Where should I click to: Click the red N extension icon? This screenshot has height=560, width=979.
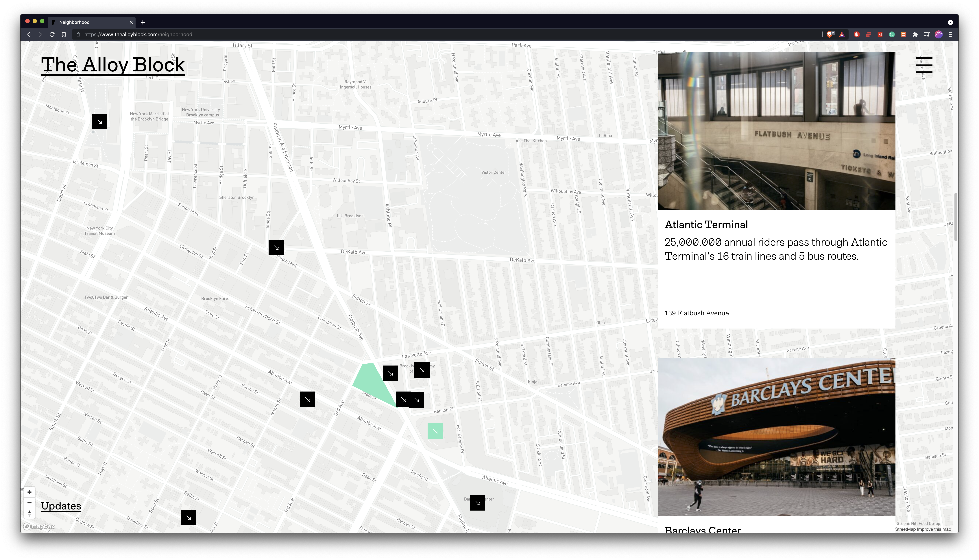coord(880,34)
